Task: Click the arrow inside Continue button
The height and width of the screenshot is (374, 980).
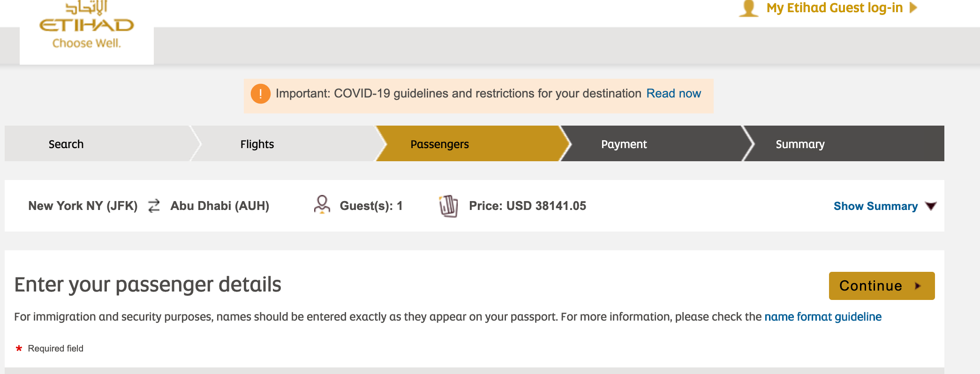Action: click(x=918, y=286)
